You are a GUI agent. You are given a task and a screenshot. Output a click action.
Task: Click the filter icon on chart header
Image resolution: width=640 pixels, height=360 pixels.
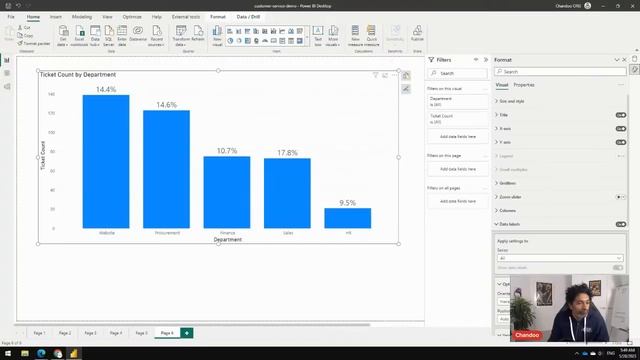[x=376, y=75]
